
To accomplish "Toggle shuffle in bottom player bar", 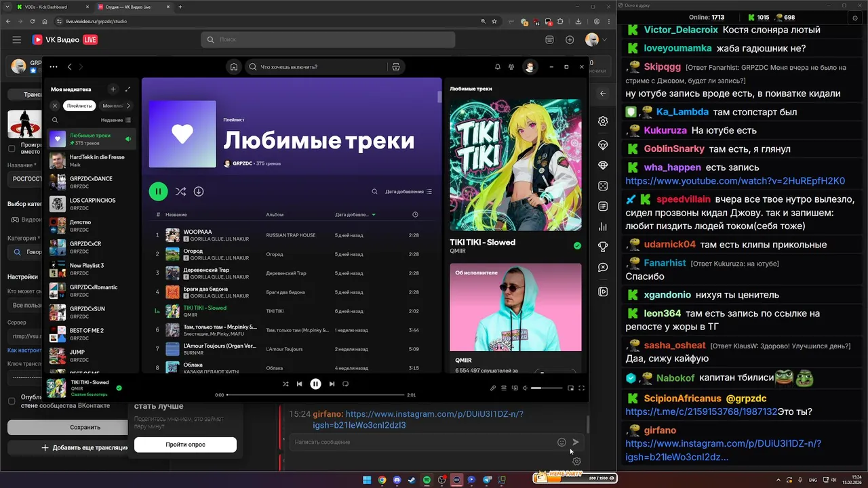I will click(285, 384).
